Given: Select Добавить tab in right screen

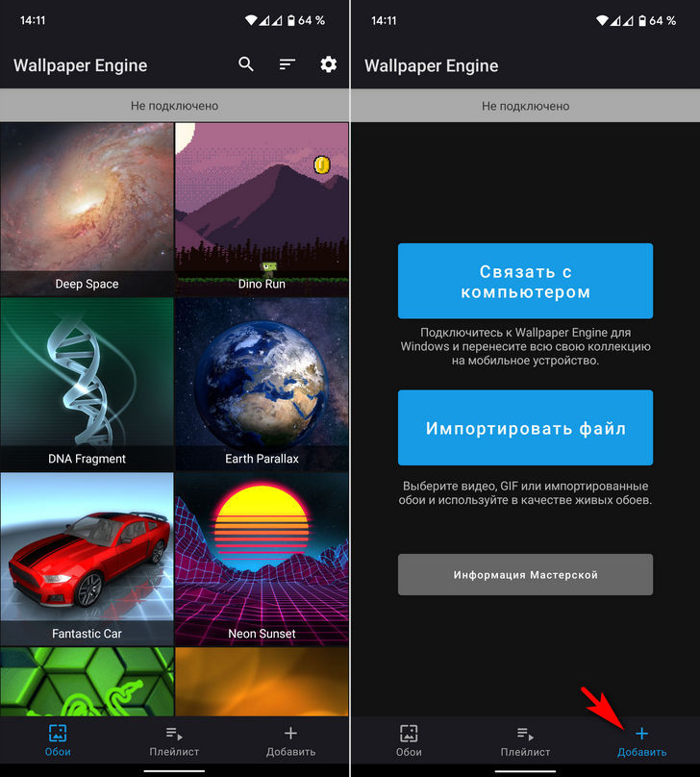Looking at the screenshot, I should (x=641, y=740).
